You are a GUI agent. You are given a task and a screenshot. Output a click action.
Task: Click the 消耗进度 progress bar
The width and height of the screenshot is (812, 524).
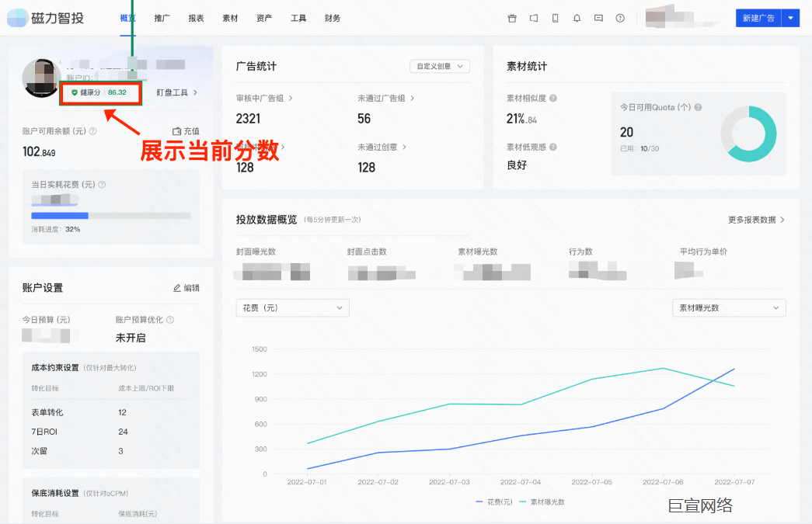109,216
